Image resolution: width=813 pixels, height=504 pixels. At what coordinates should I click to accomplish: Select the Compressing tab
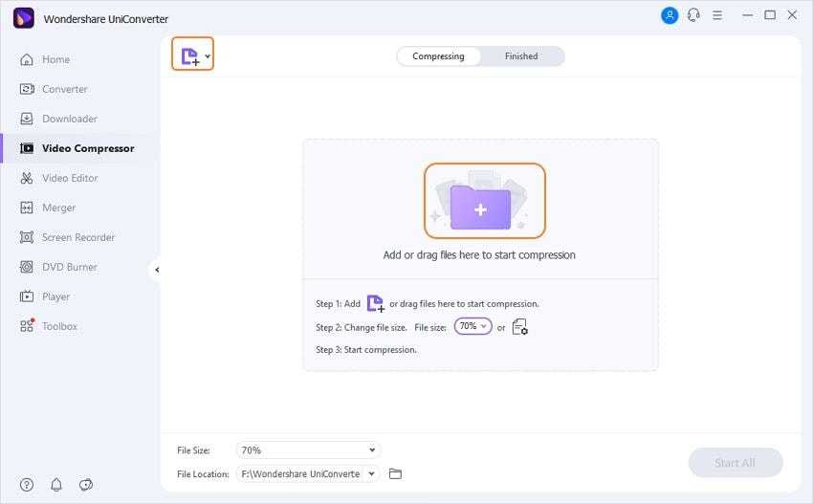pos(438,56)
